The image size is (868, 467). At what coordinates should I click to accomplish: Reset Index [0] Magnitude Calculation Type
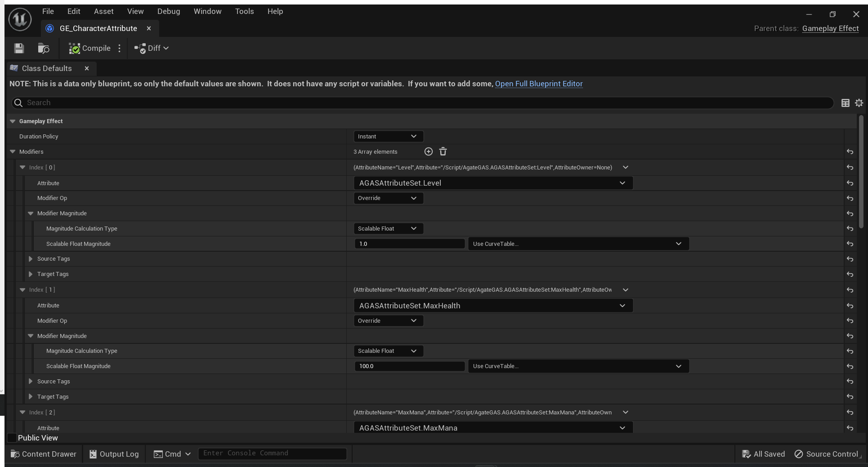(x=850, y=228)
